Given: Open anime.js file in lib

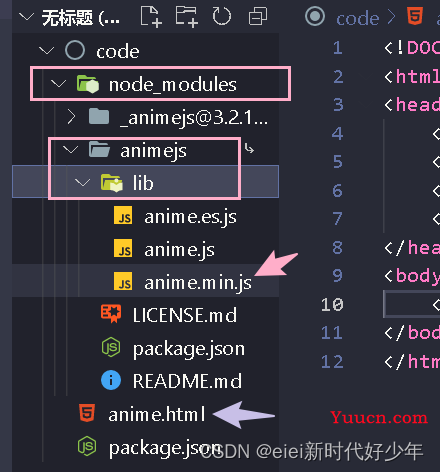Looking at the screenshot, I should click(x=179, y=250).
